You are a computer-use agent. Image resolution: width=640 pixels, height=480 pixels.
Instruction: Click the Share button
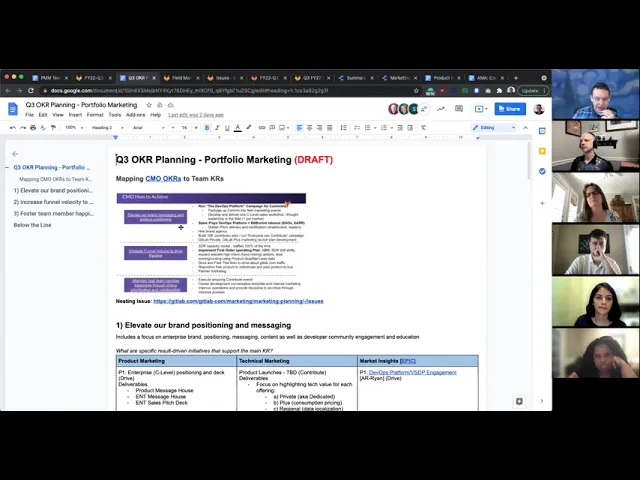coord(510,109)
